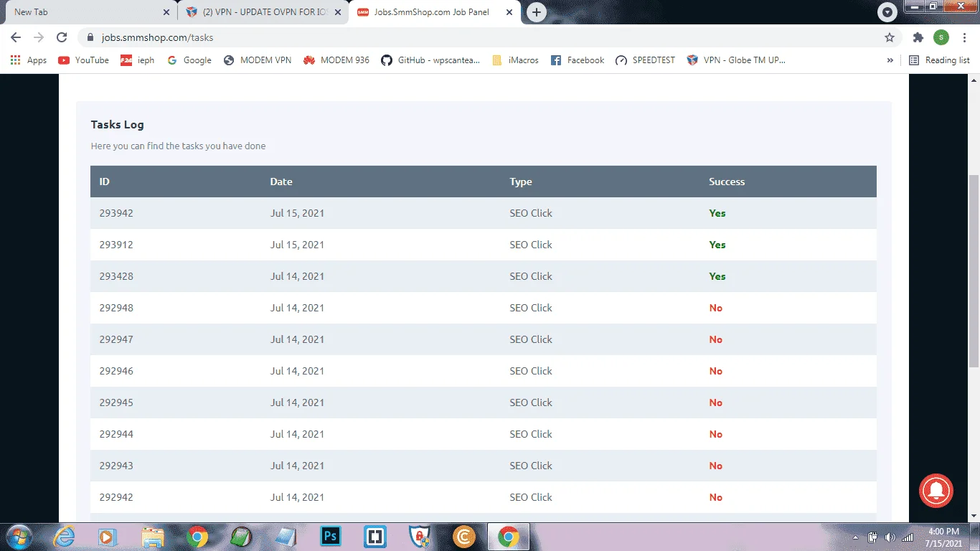980x551 pixels.
Task: Open a new tab with plus button
Action: click(536, 12)
